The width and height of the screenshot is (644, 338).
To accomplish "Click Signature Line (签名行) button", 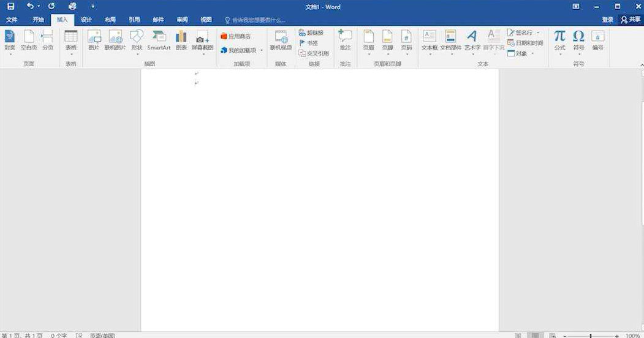I will [520, 32].
